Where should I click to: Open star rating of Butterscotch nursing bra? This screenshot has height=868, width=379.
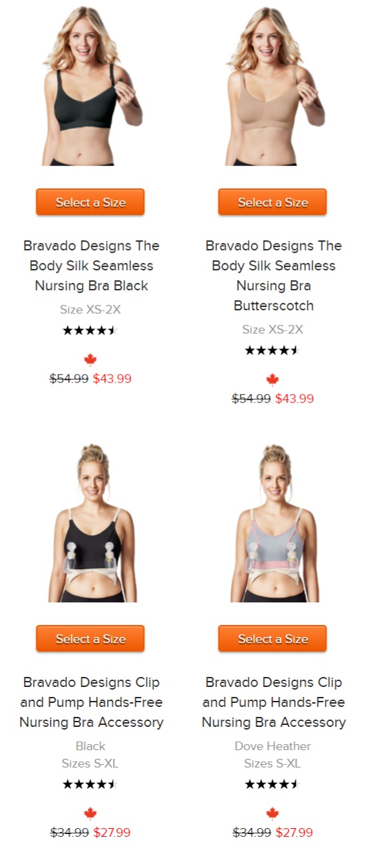[273, 350]
